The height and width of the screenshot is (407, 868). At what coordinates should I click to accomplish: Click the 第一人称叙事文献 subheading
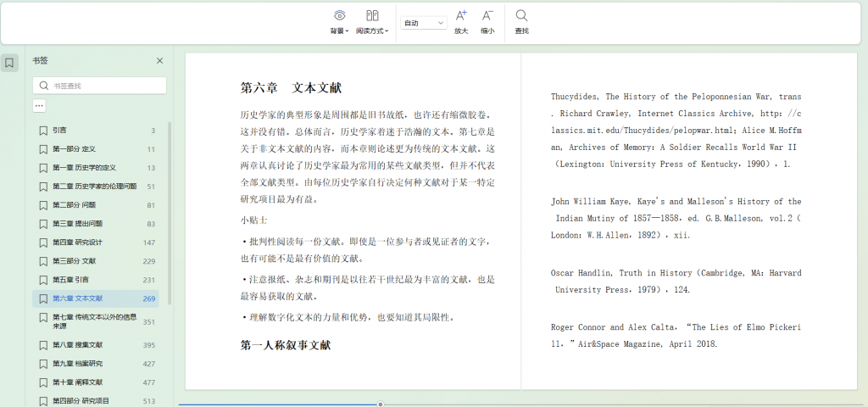point(286,345)
